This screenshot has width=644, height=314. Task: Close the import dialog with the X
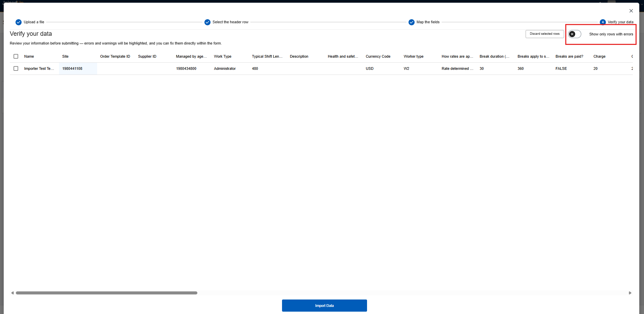pyautogui.click(x=631, y=11)
